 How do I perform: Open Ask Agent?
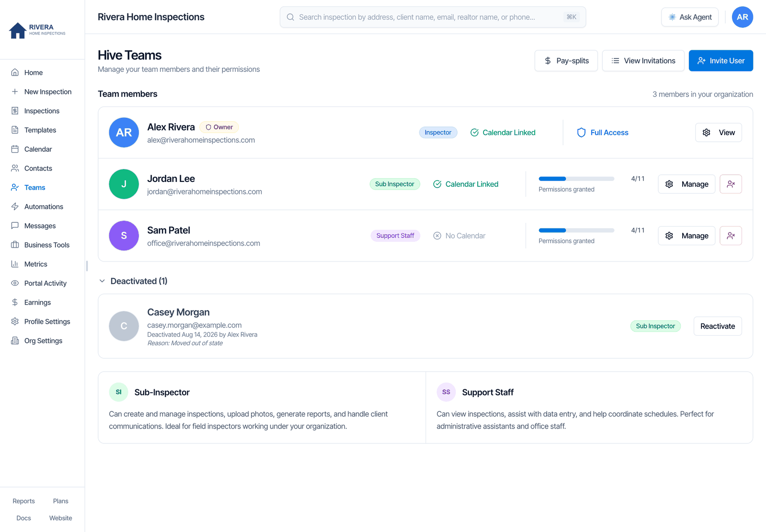click(690, 17)
